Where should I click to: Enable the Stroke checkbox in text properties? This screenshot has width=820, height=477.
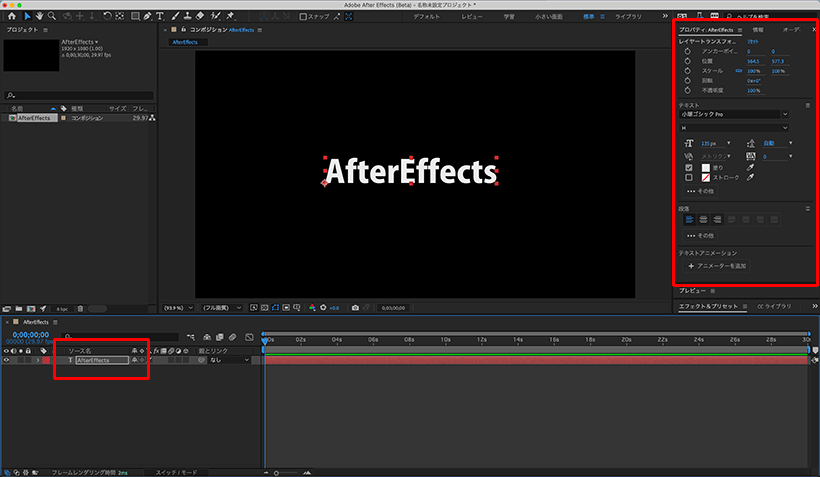pyautogui.click(x=689, y=177)
